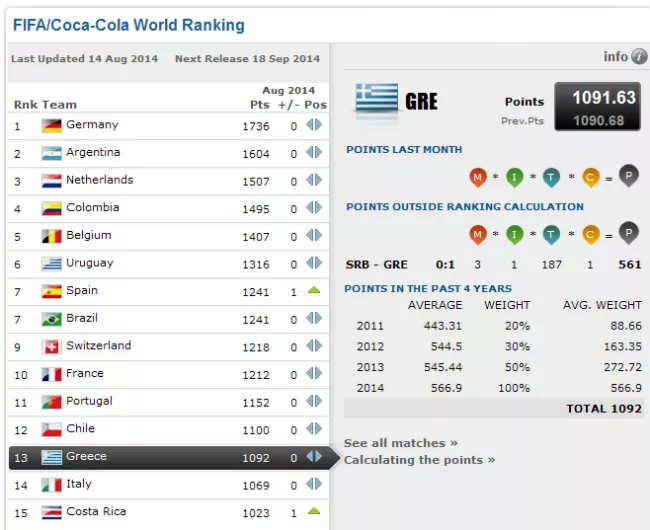Select France in the ranking list

[84, 374]
